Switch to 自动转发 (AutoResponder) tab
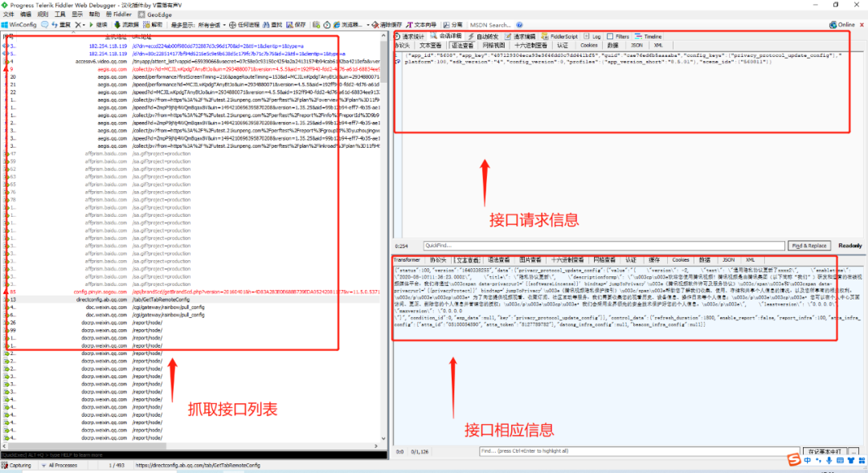 point(483,36)
